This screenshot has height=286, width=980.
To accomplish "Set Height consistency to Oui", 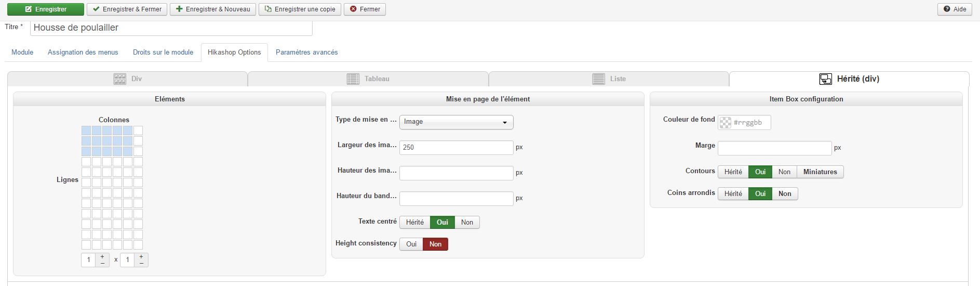I will tap(411, 244).
